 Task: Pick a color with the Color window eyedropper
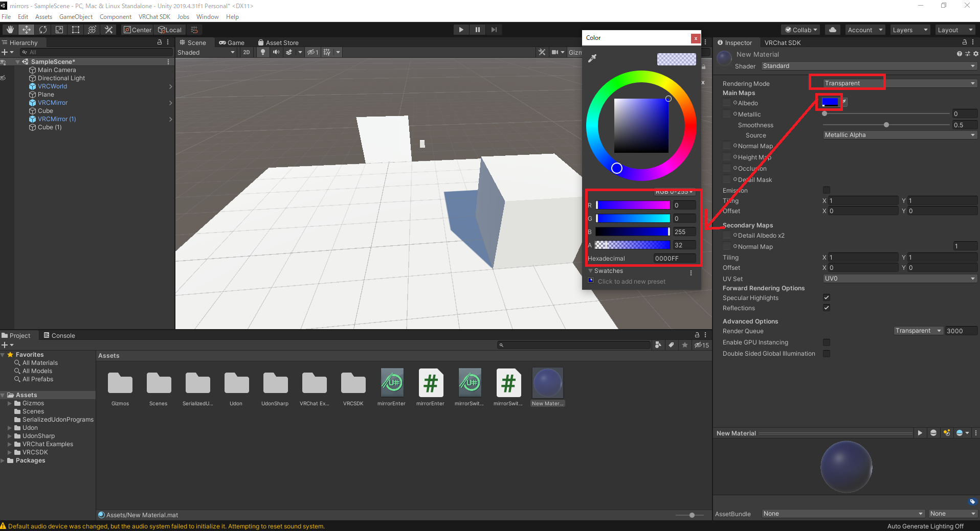click(x=592, y=58)
